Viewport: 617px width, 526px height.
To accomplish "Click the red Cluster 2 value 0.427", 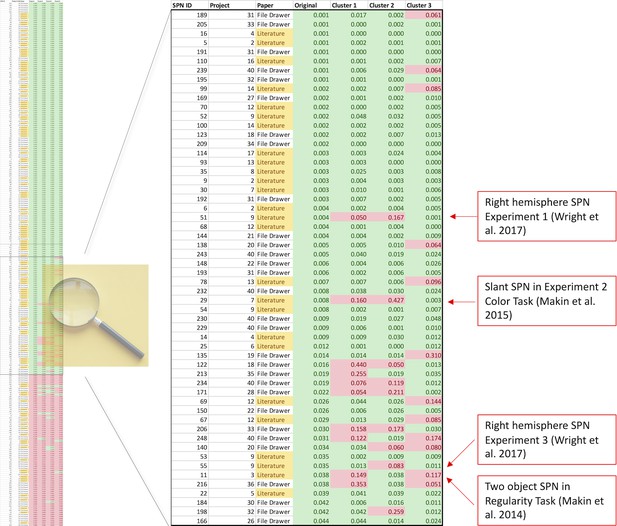I will (387, 300).
